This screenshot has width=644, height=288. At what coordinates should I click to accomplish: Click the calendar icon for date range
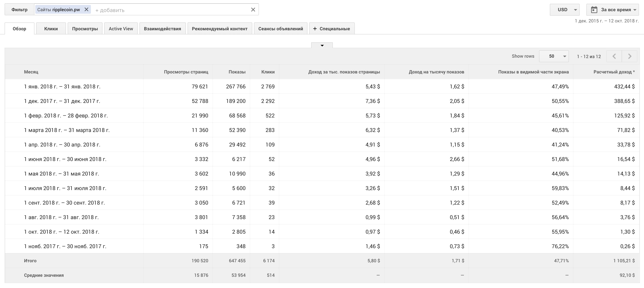[594, 10]
